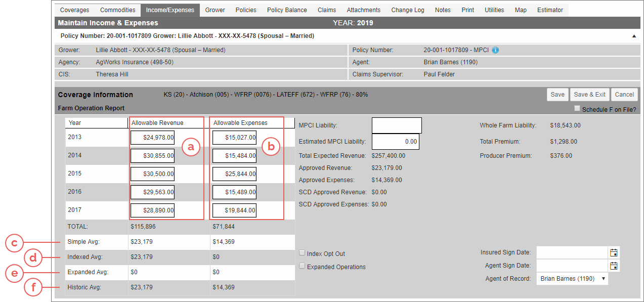644x302 pixels.
Task: Click the empty MPCI Liability field
Action: point(397,125)
